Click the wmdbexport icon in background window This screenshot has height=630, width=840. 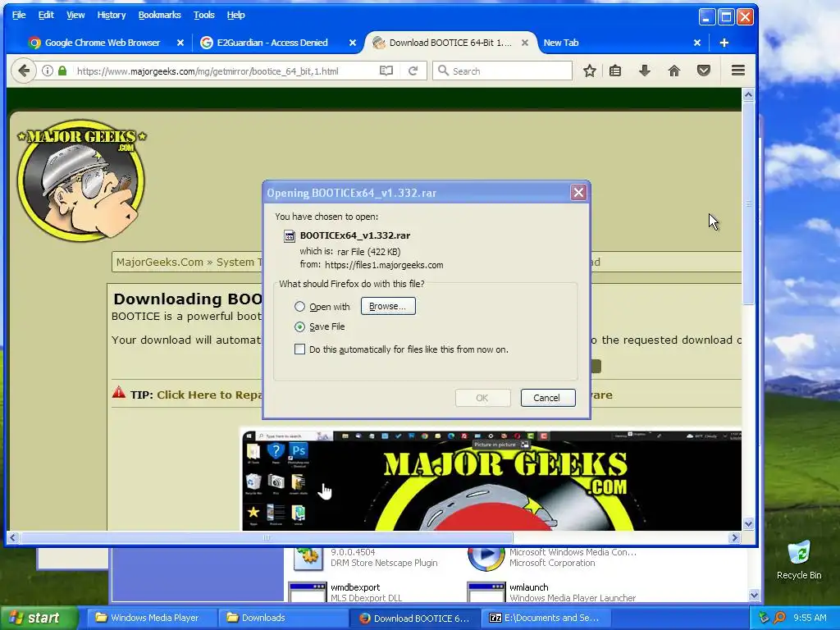(x=307, y=592)
